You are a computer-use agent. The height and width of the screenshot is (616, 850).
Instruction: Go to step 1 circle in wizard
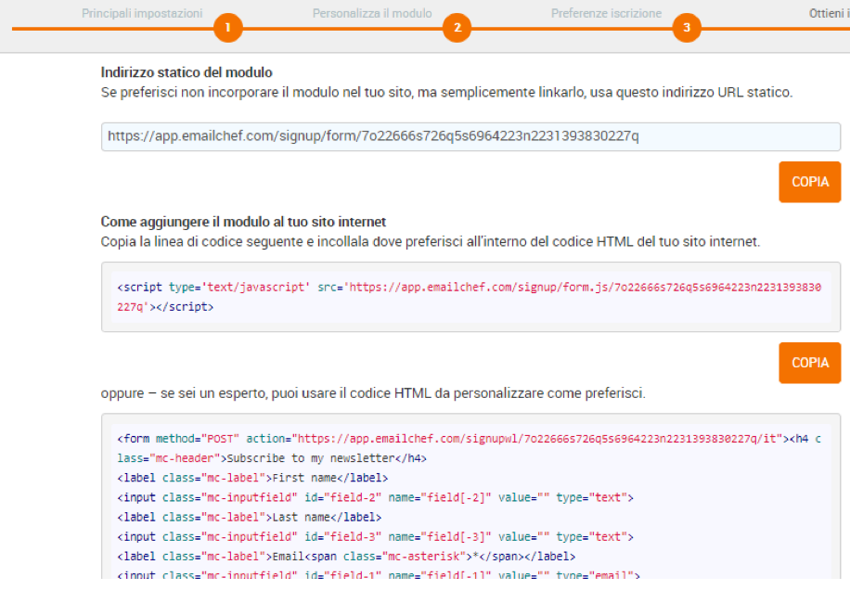coord(227,28)
